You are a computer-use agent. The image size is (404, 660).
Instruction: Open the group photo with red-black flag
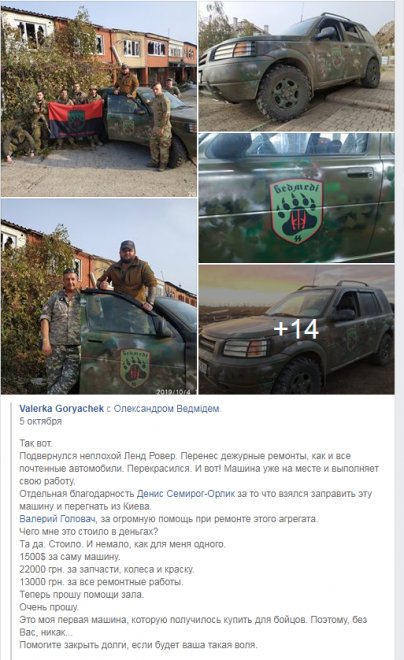(99, 99)
